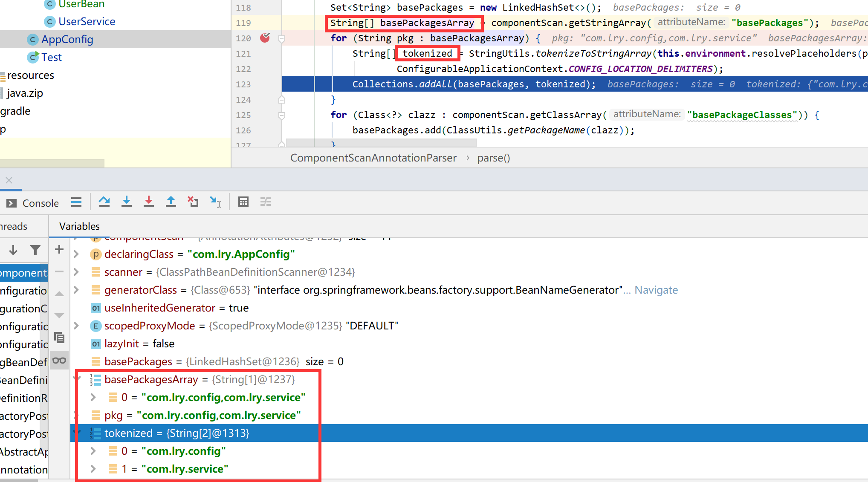Click Run to Cursor
This screenshot has width=868, height=482.
tap(216, 202)
